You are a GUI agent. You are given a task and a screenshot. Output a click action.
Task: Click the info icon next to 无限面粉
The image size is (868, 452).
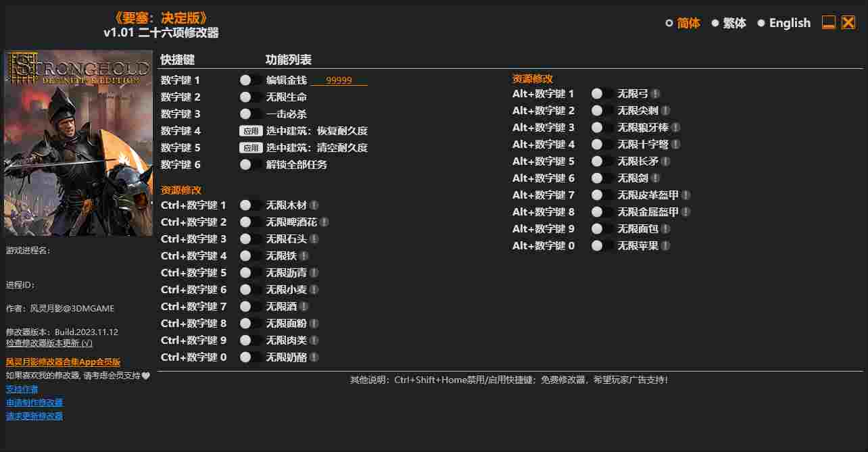pos(314,323)
